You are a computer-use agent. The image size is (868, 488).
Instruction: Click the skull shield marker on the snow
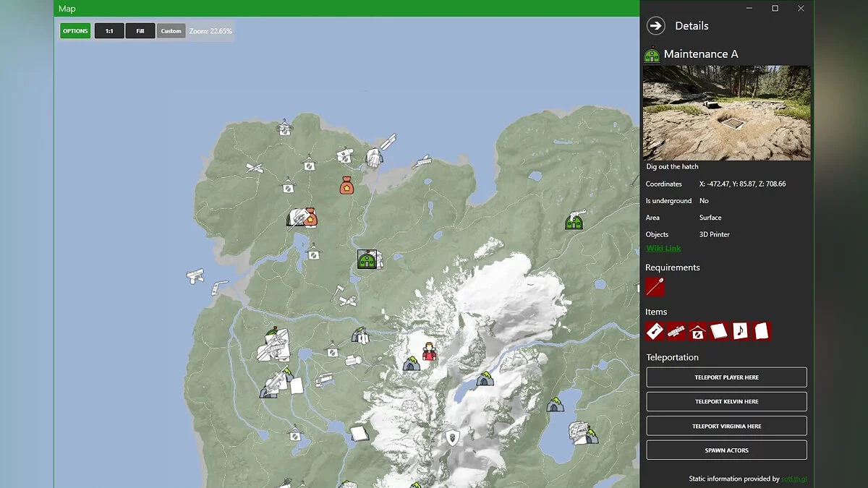[x=452, y=437]
